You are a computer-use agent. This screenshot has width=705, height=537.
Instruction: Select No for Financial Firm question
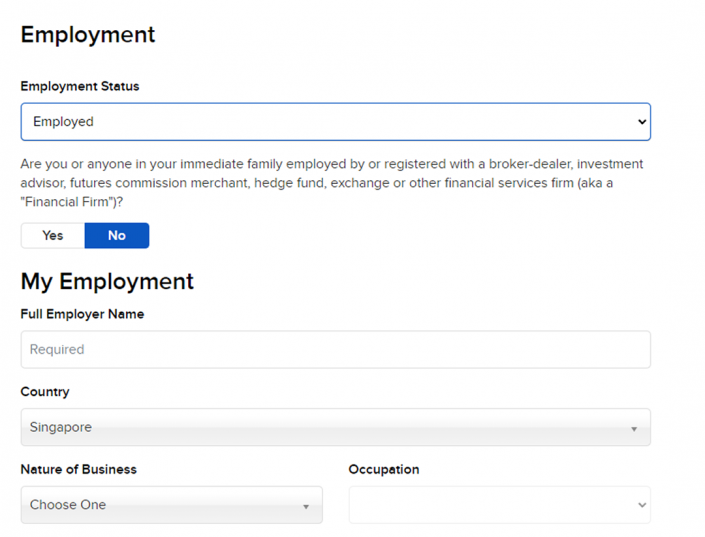point(117,236)
